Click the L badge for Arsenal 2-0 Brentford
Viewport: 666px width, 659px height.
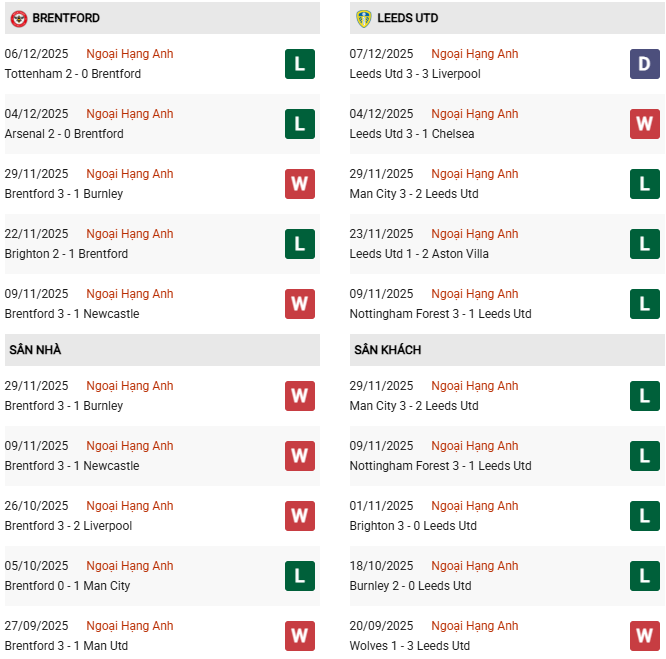click(x=299, y=124)
